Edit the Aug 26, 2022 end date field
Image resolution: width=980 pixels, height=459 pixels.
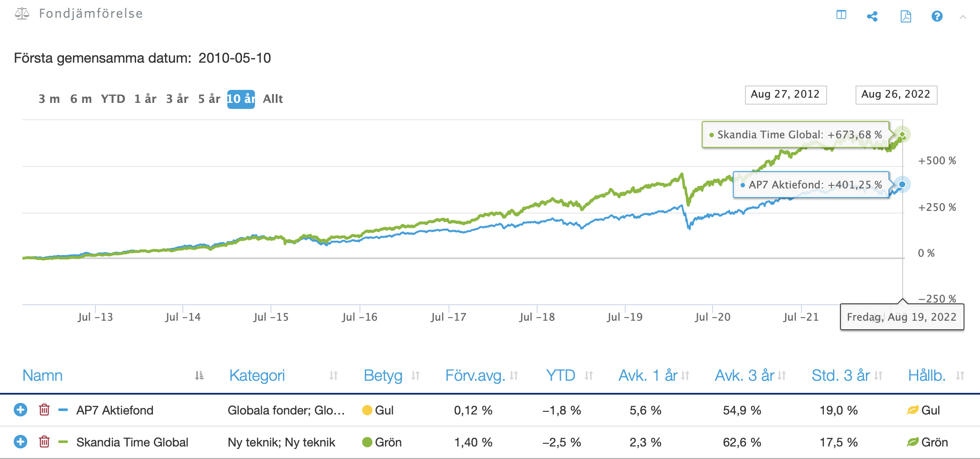point(896,95)
